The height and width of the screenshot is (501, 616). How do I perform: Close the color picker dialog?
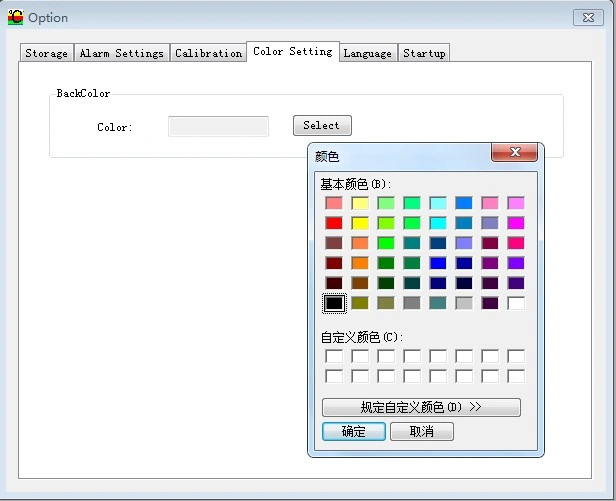pos(515,153)
